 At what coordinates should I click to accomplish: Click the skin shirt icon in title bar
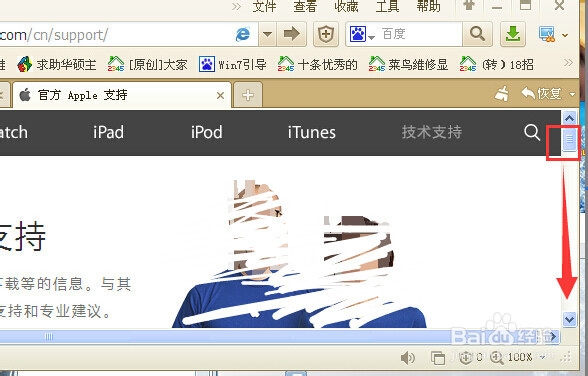point(469,5)
